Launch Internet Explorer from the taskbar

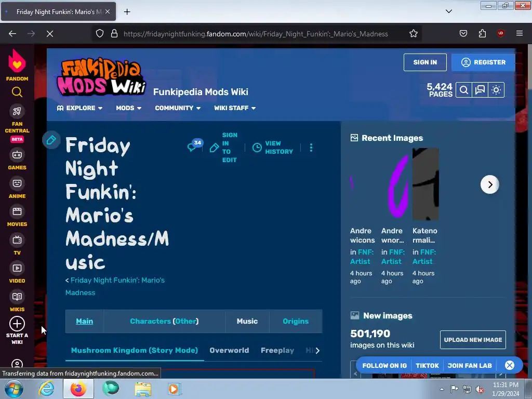coord(46,389)
